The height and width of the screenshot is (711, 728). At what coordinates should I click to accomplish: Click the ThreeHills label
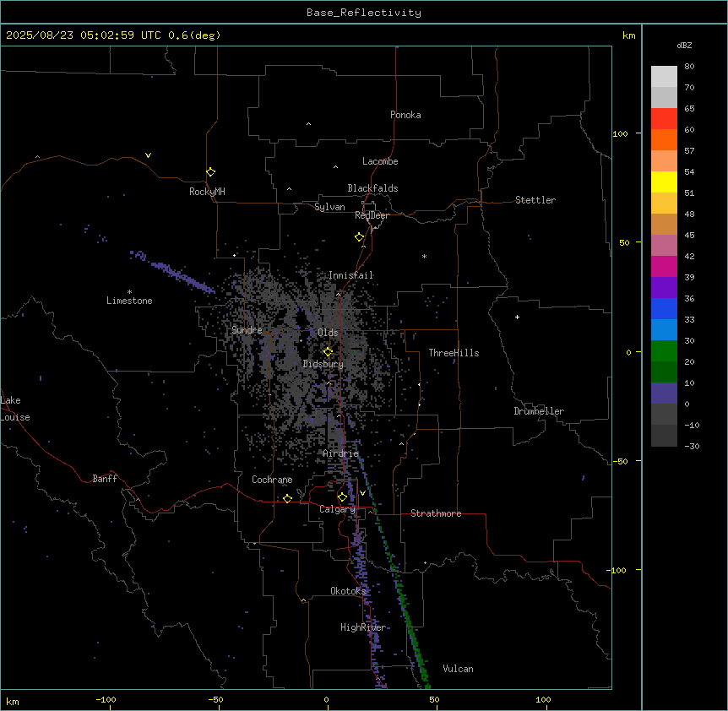point(454,353)
